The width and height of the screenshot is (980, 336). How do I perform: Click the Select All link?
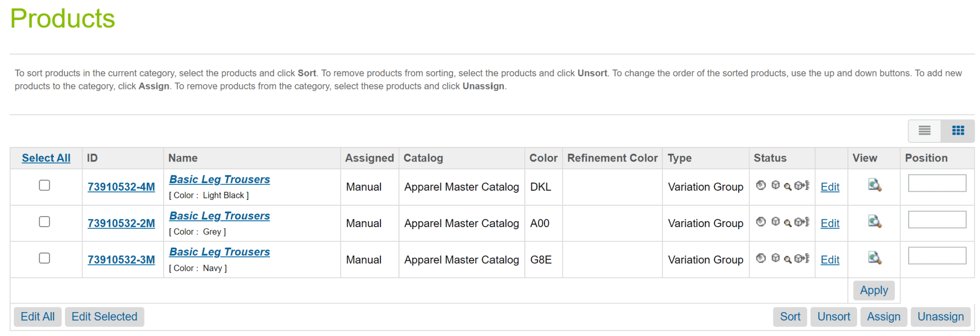46,158
